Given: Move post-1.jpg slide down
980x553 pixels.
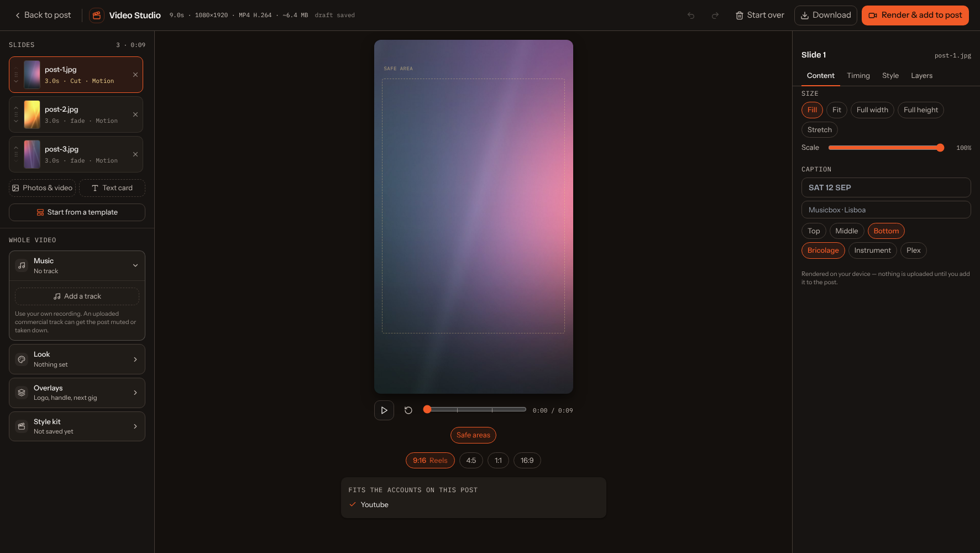Looking at the screenshot, I should 16,81.
